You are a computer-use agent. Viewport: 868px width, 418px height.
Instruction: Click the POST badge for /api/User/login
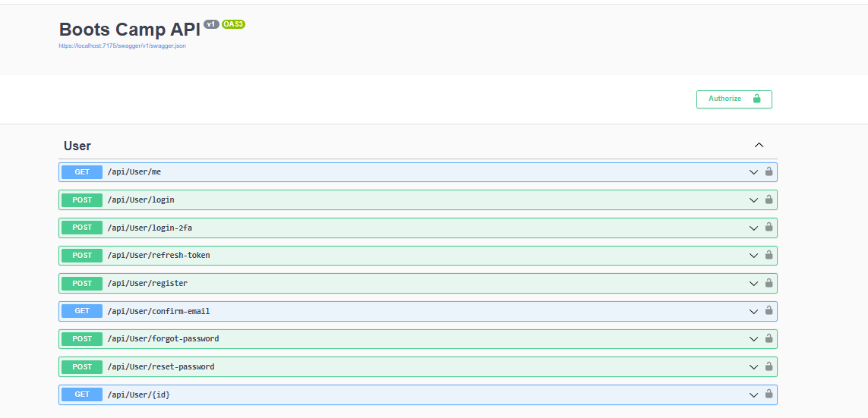(x=82, y=200)
